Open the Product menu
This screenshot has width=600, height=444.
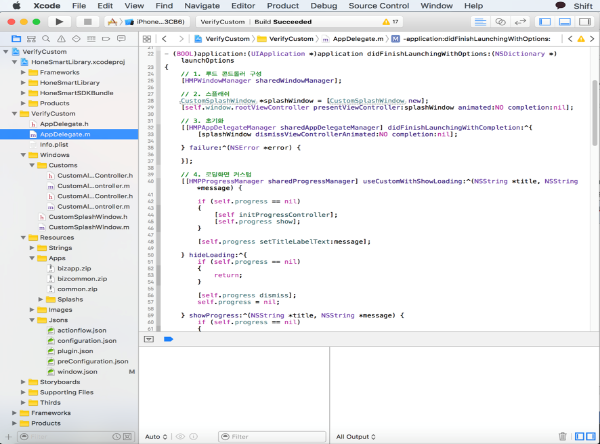pyautogui.click(x=283, y=6)
